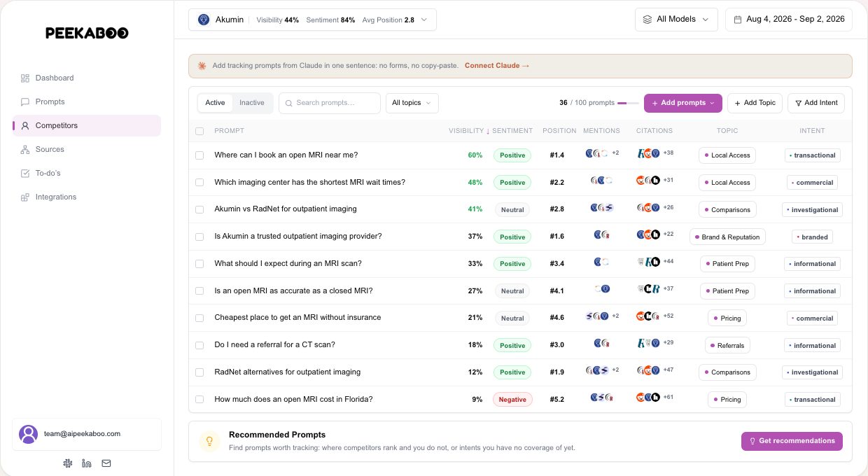868x476 pixels.
Task: Open the team@aipeekaboo.com account card
Action: (87, 434)
